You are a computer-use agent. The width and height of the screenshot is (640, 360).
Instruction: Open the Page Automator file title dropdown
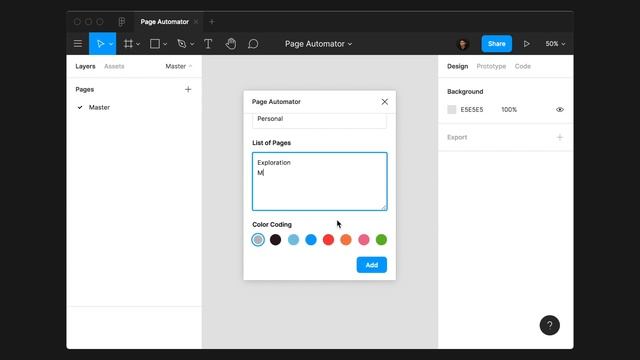click(318, 44)
